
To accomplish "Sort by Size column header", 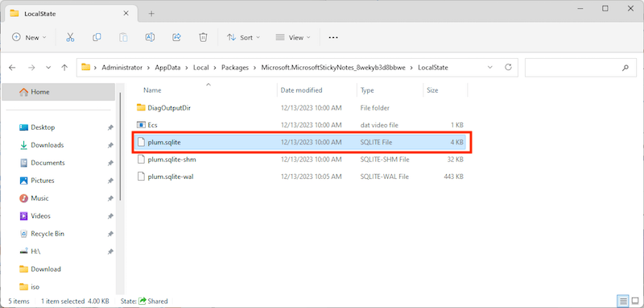I will coord(432,90).
